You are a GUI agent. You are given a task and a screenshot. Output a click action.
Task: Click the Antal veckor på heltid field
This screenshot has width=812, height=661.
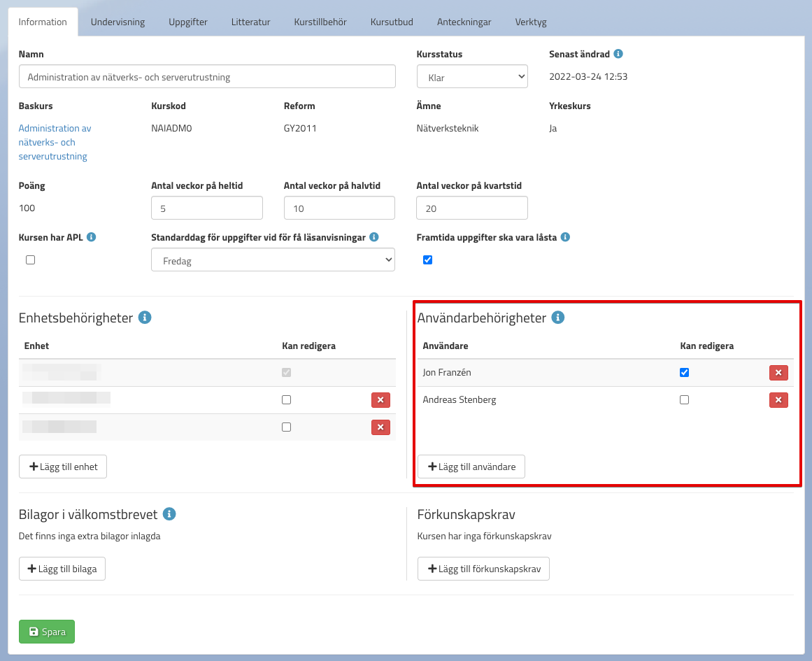(x=207, y=208)
